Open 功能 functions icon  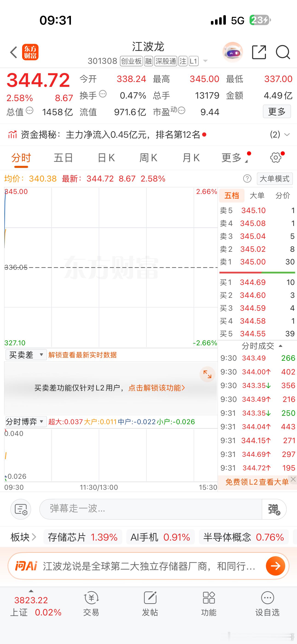pyautogui.click(x=209, y=598)
